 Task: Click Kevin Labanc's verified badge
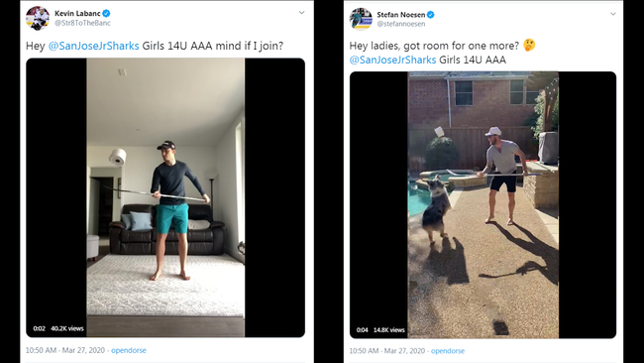tap(106, 14)
